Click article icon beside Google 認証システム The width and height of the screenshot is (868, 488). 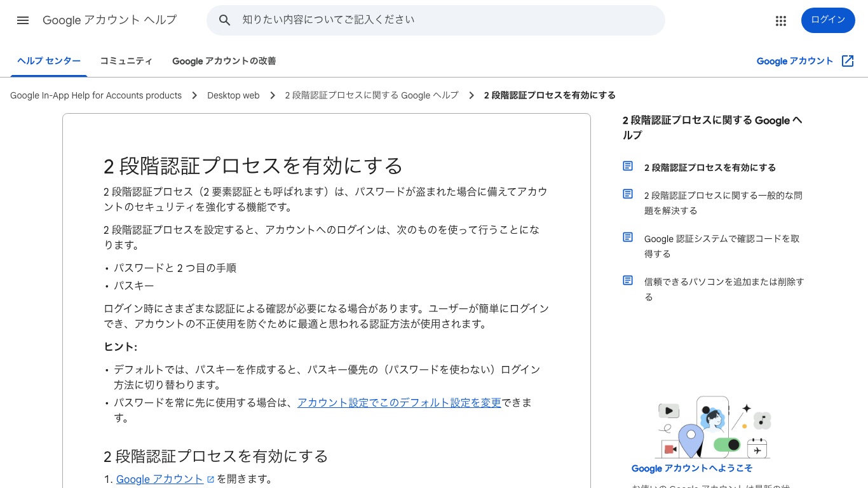(x=628, y=237)
